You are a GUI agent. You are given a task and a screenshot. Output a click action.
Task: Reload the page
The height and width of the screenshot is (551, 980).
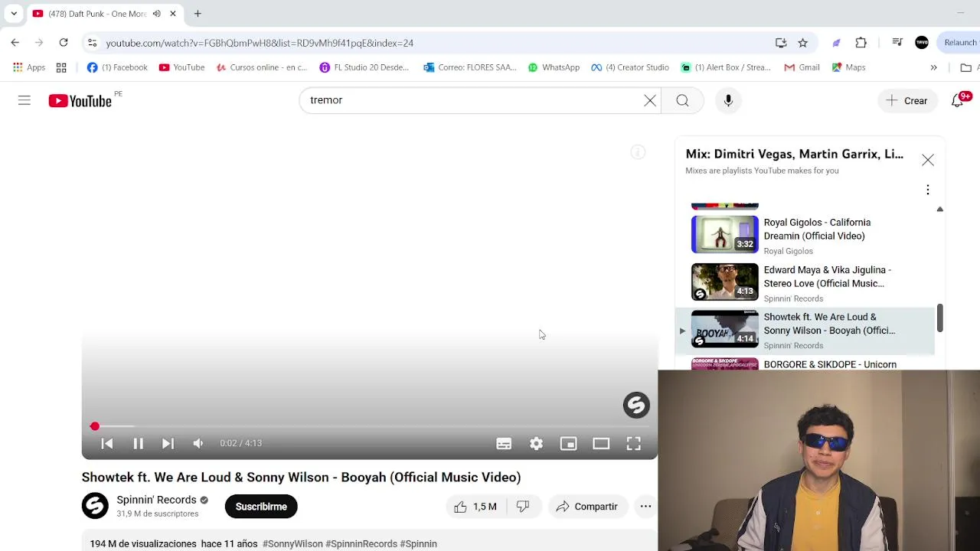[64, 43]
